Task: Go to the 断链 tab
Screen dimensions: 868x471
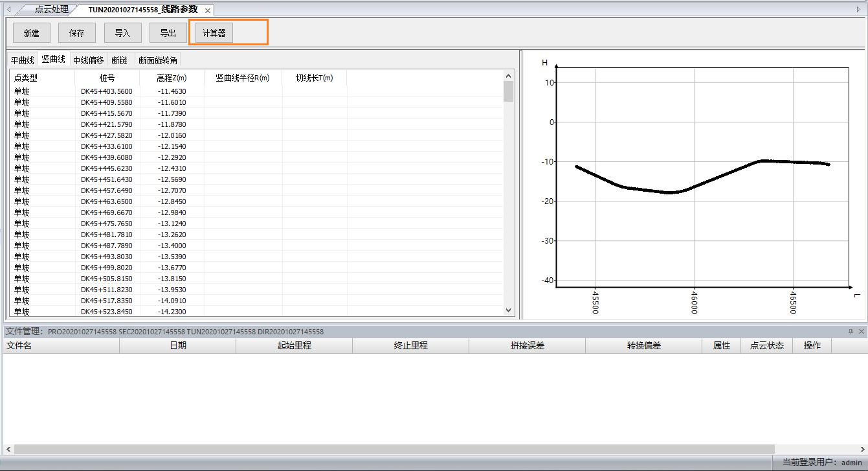Action: point(119,60)
